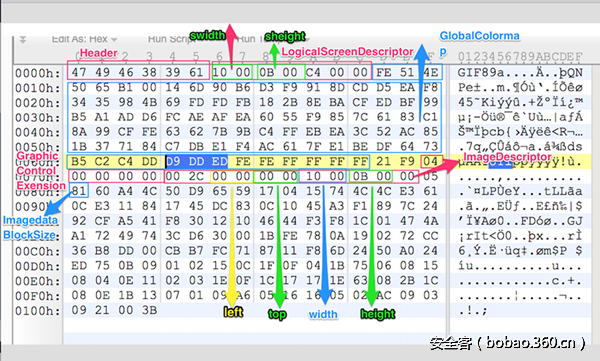Click ASCII text '.7q' in row 0050h
Viewport: 600px width, 361px height.
(x=470, y=147)
